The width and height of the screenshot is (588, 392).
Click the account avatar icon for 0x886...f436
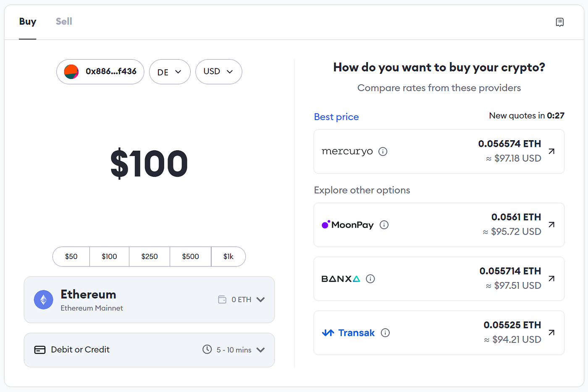[x=71, y=72]
